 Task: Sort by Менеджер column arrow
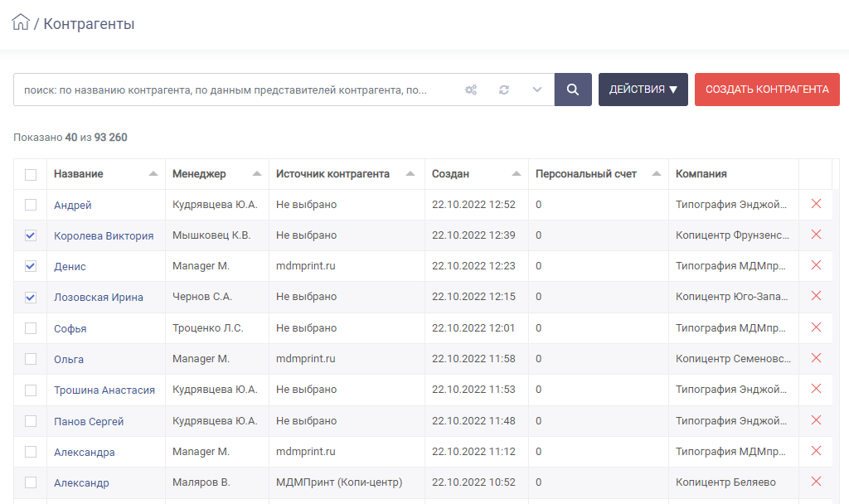tap(257, 174)
